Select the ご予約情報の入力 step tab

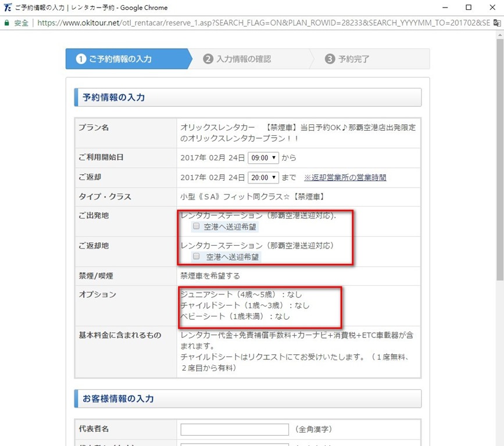tap(120, 59)
